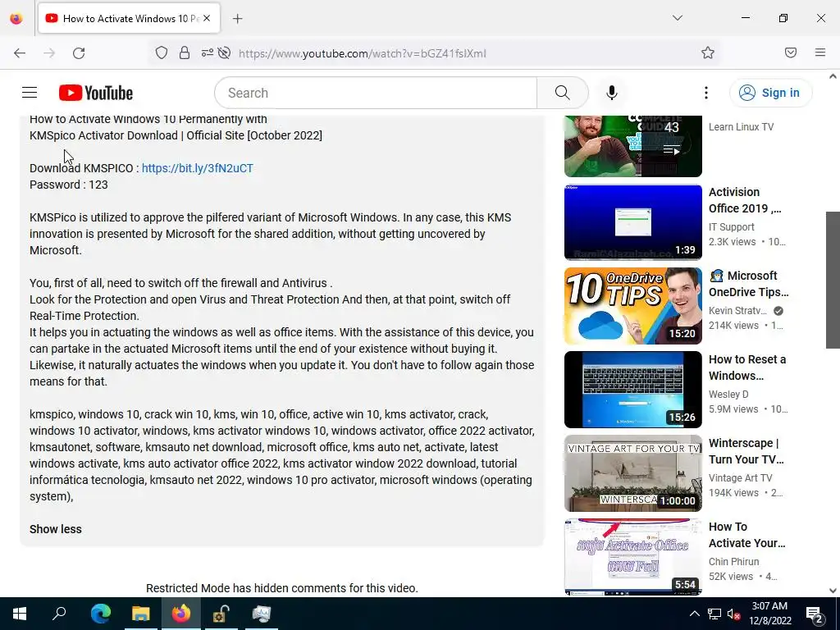This screenshot has width=840, height=630.
Task: Open YouTube settings three-dot menu
Action: tap(705, 93)
